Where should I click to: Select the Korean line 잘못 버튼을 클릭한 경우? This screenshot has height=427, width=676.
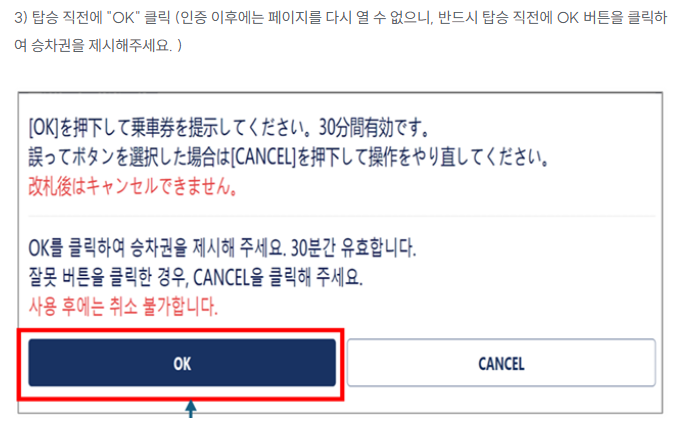[x=196, y=277]
